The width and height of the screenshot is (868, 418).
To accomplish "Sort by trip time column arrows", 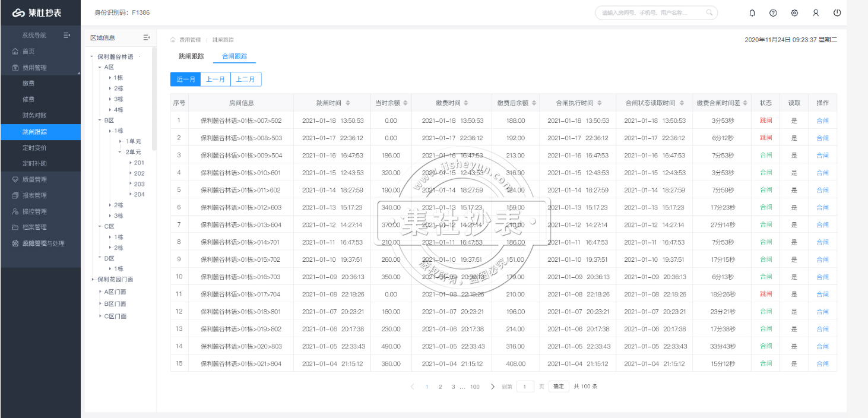I will [x=348, y=103].
